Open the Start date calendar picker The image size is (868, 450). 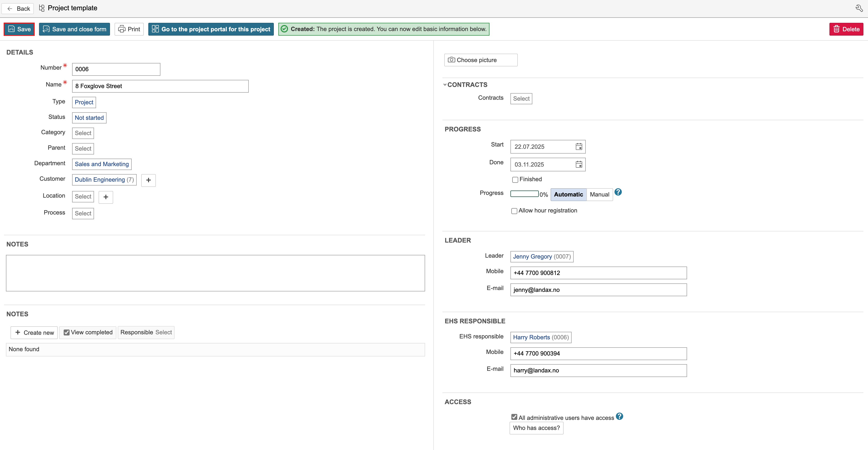[579, 147]
